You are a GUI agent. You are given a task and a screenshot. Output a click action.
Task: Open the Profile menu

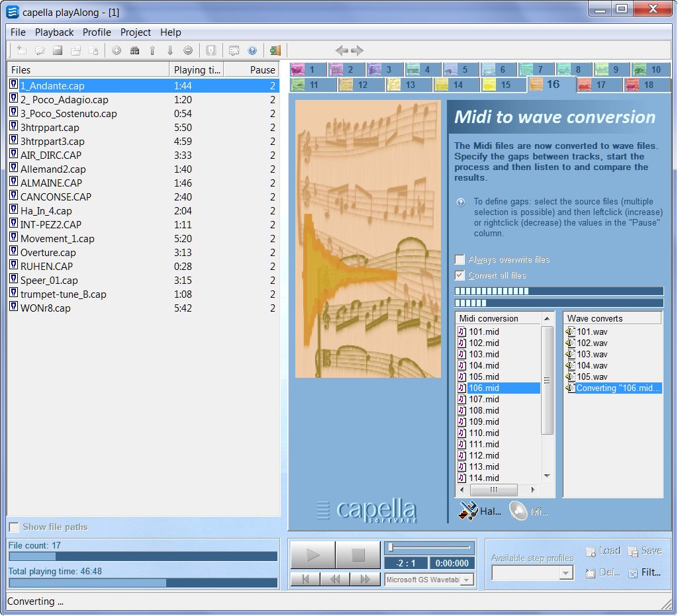pyautogui.click(x=97, y=32)
